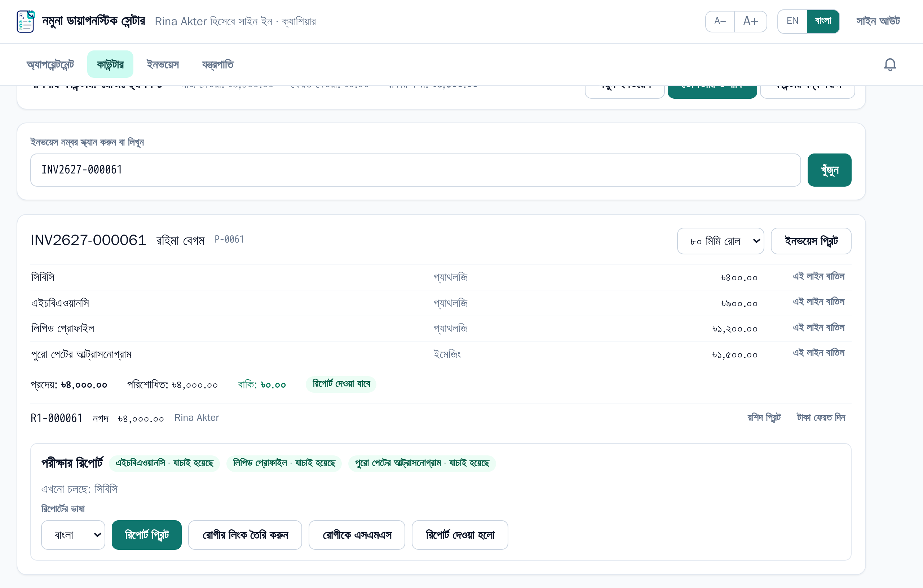Click the INV2627-000061 invoice heading
Screen dimensions: 923x588
(x=89, y=241)
